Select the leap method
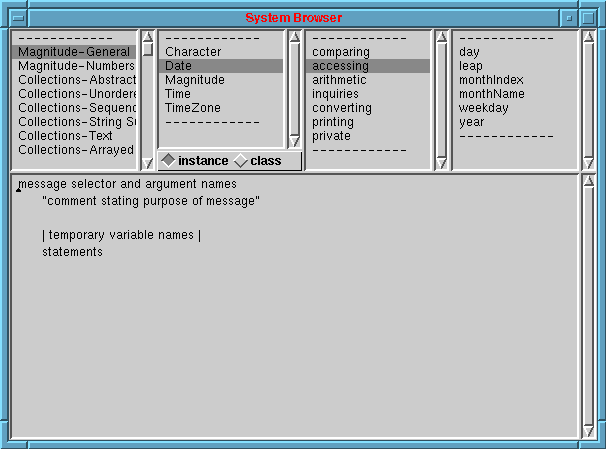The height and width of the screenshot is (449, 606). pos(514,66)
